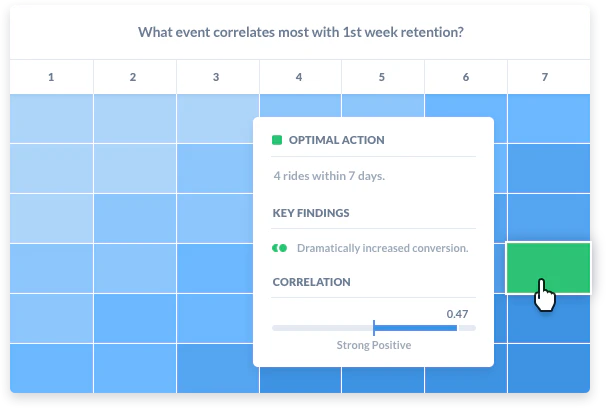This screenshot has height=408, width=606.
Task: Click the first-row cell under column 1
Action: point(51,119)
